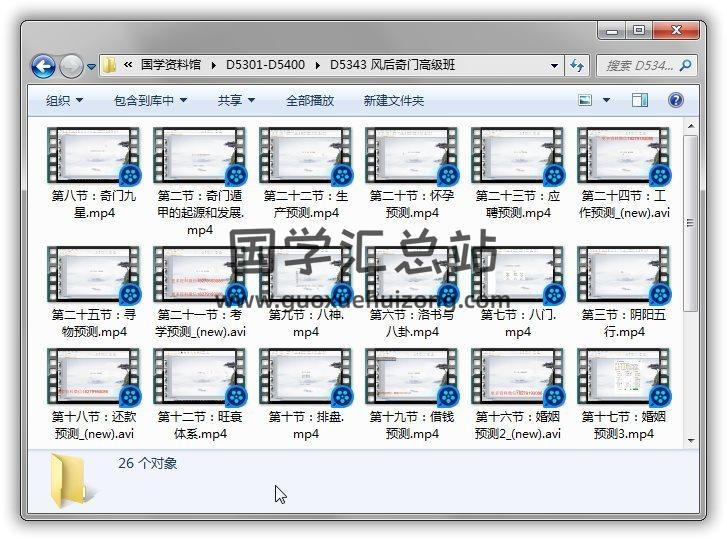Viewport: 727px width, 541px height.
Task: Click the refresh button beside address bar
Action: 577,66
